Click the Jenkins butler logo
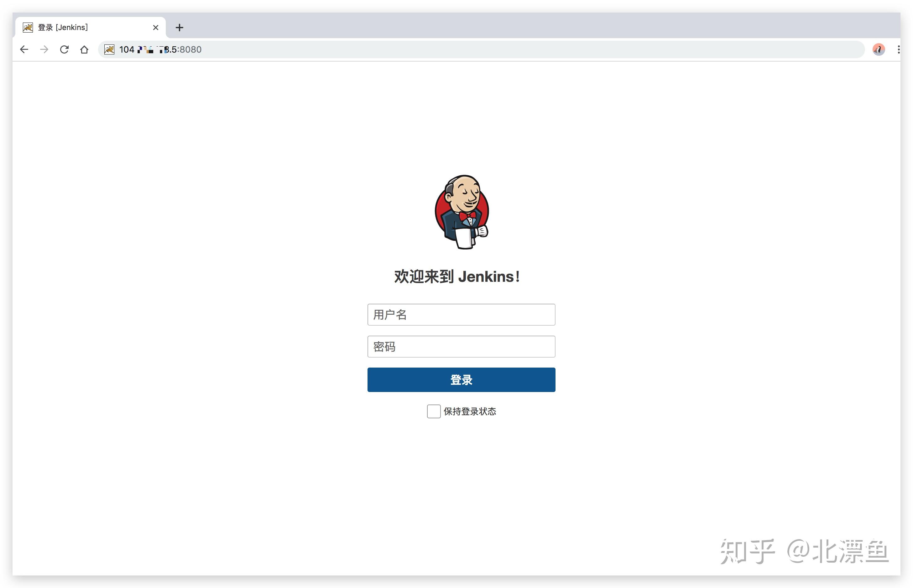This screenshot has height=588, width=913. pos(462,212)
